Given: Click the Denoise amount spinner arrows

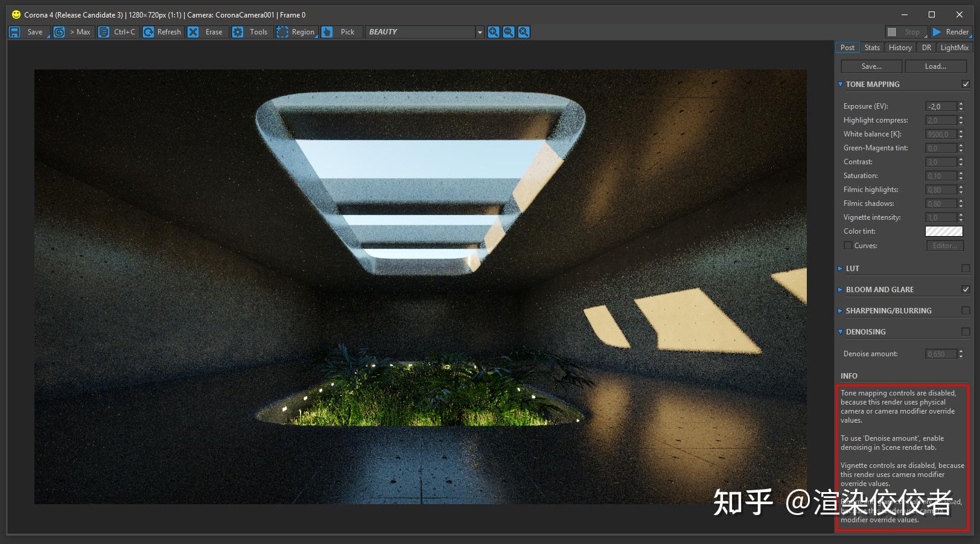Looking at the screenshot, I should 961,354.
